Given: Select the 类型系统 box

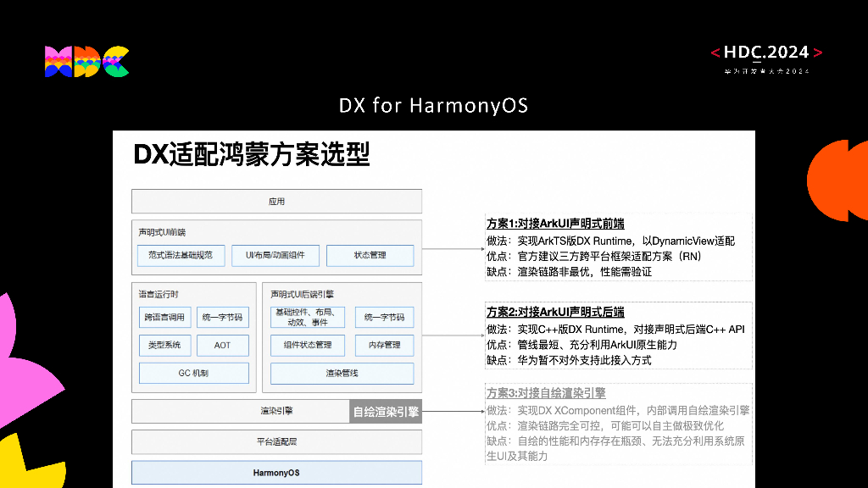Looking at the screenshot, I should tap(165, 346).
